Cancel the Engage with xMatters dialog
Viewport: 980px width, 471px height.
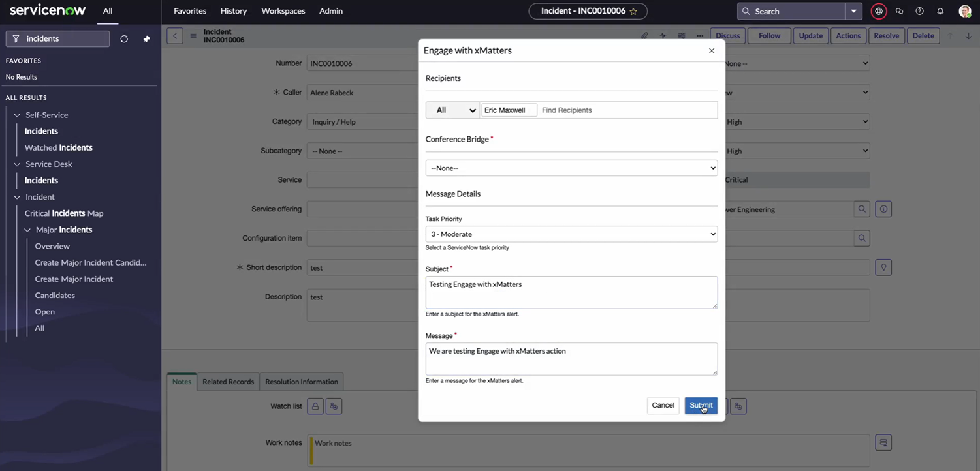tap(663, 406)
